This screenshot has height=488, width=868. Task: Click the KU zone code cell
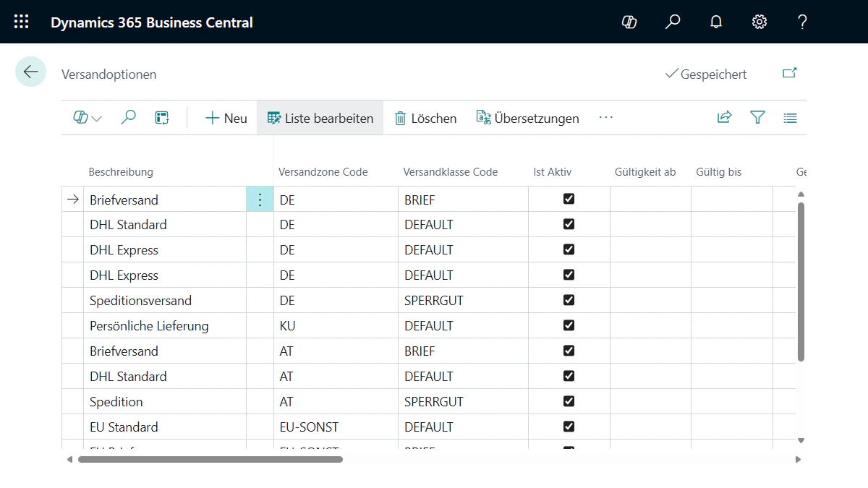coord(336,325)
